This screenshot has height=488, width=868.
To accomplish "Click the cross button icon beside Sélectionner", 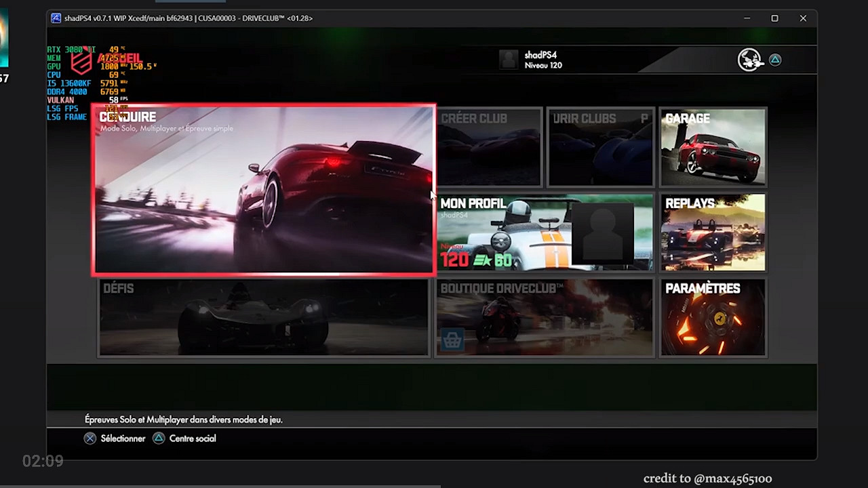I will pos(90,439).
